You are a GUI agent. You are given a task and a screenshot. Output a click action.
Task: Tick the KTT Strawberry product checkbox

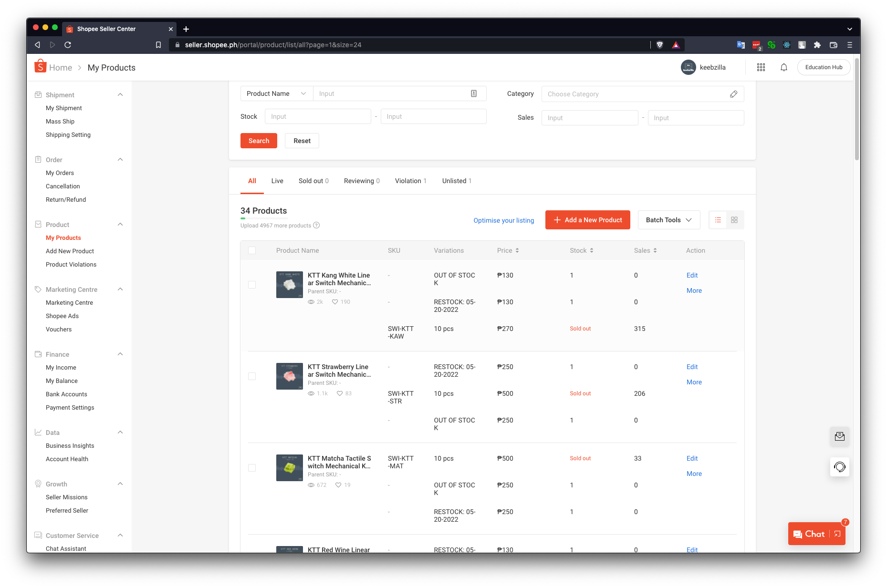(252, 376)
